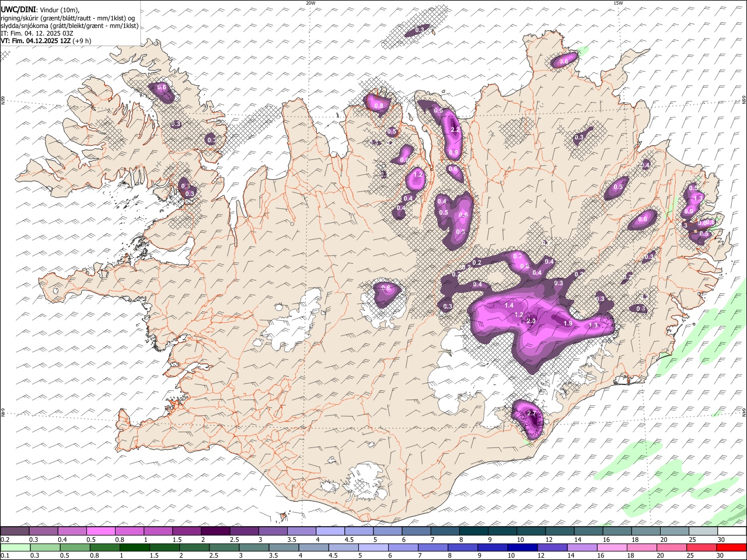747x560 pixels.
Task: Click the 'slydda/snjókoma' description line
Action: [69, 26]
